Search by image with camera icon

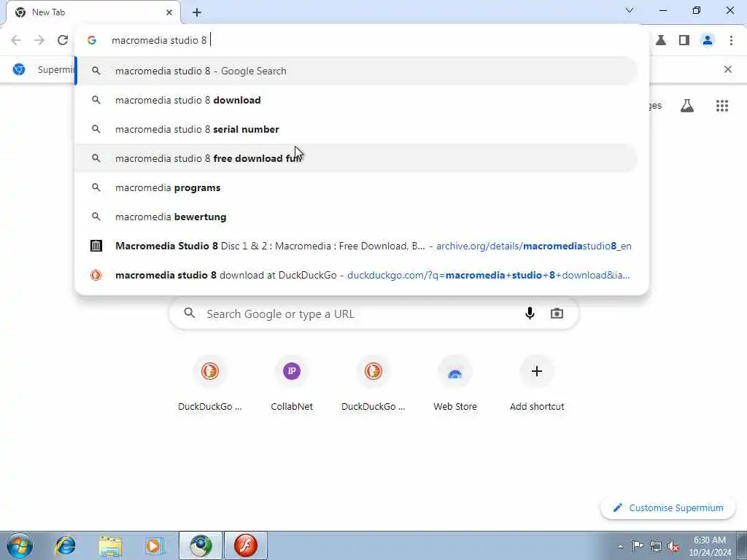pyautogui.click(x=557, y=314)
